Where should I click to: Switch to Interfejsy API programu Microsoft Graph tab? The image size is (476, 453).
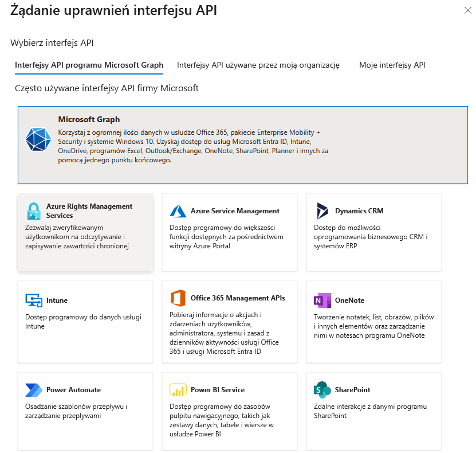click(89, 65)
